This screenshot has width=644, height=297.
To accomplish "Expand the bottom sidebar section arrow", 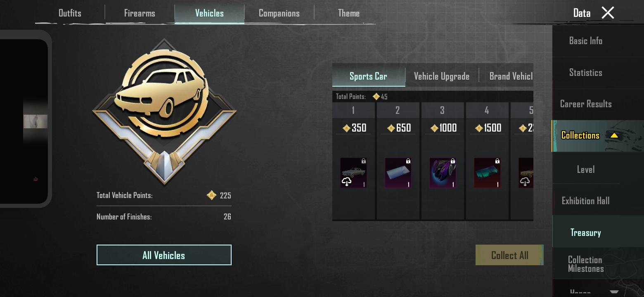I will (614, 292).
